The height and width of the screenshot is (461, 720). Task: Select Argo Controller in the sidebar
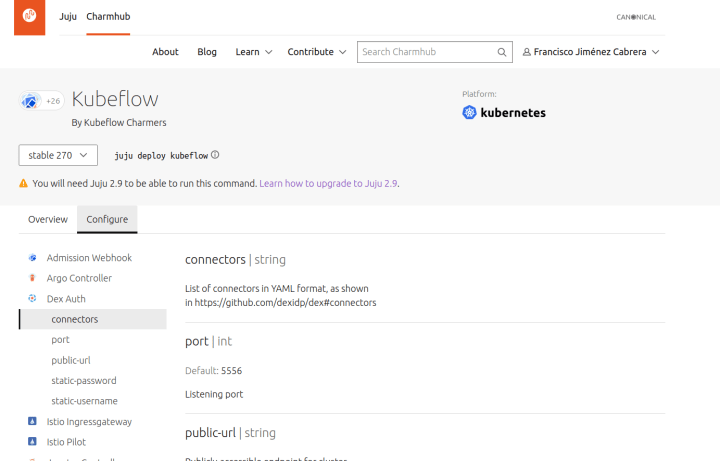click(79, 278)
